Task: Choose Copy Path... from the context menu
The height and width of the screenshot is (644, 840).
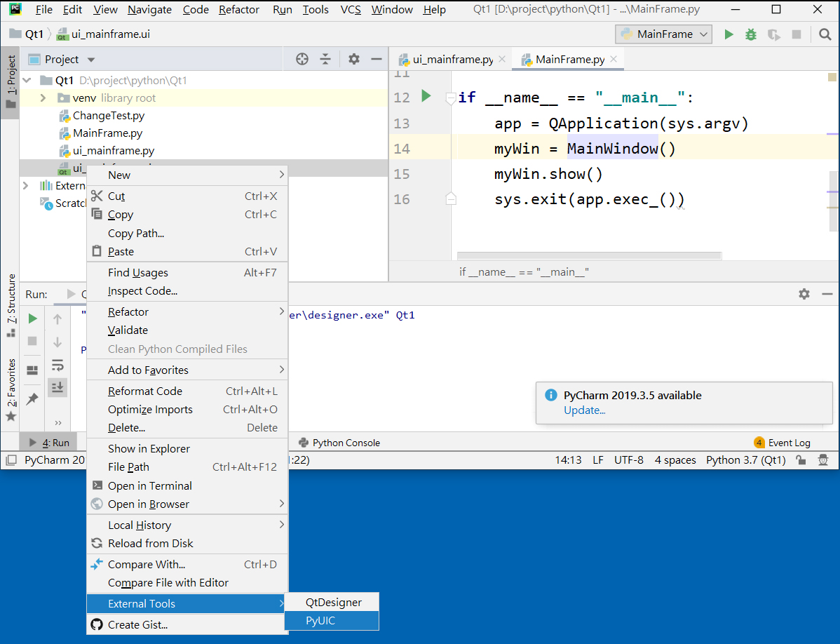Action: pyautogui.click(x=187, y=234)
